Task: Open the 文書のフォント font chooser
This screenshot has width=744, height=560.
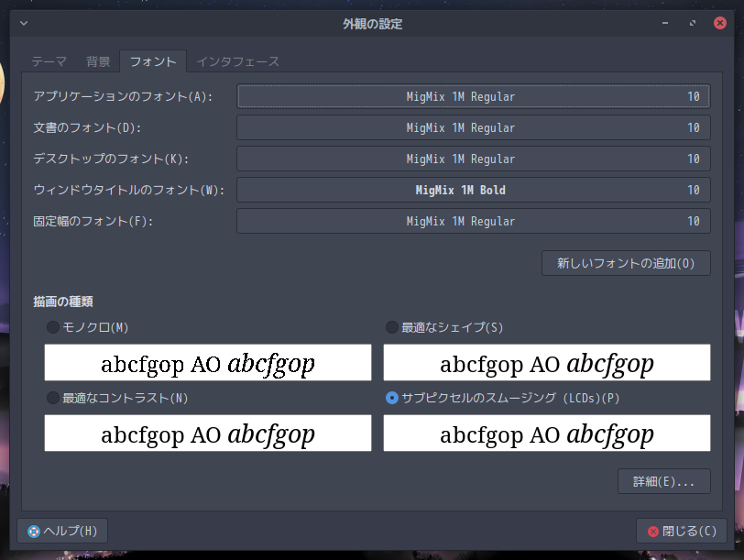Action: [474, 127]
